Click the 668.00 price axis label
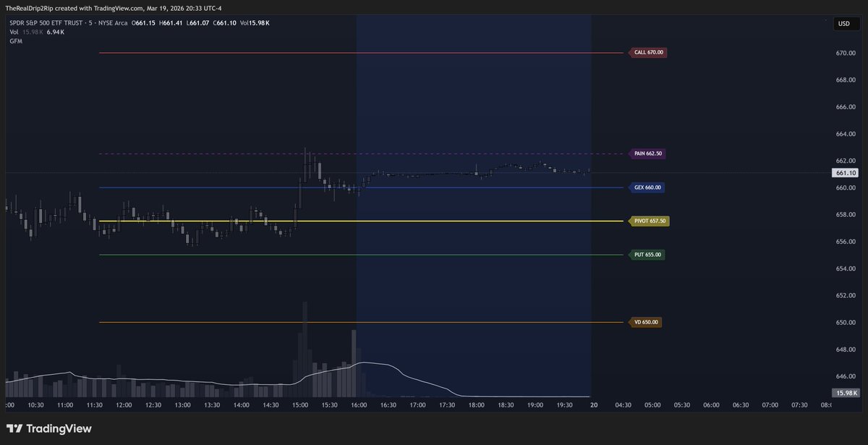The image size is (868, 445). (846, 80)
